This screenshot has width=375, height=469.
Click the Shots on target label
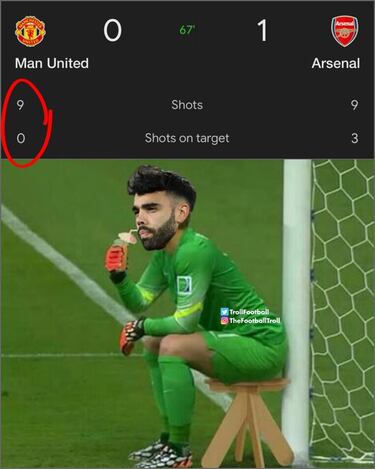pyautogui.click(x=187, y=138)
